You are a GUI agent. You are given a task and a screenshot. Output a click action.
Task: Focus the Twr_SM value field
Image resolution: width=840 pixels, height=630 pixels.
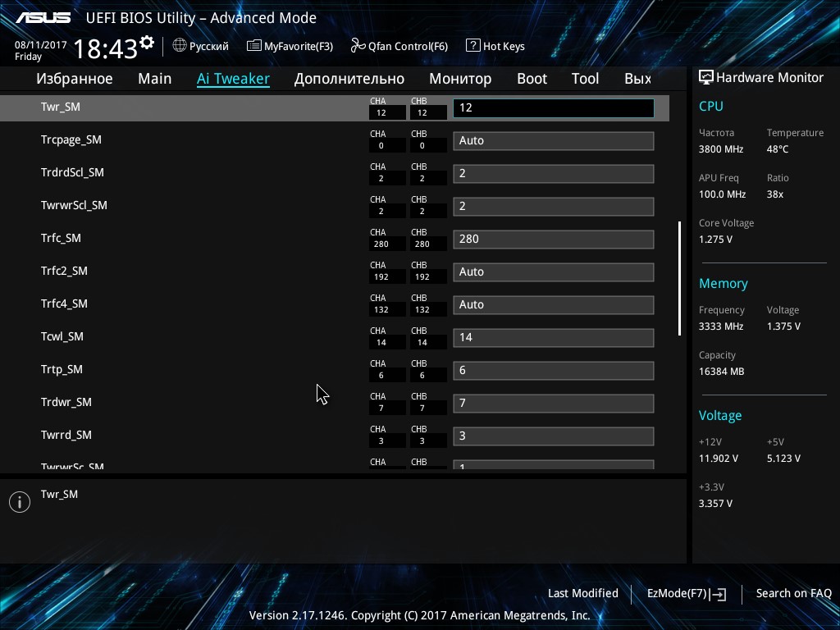pyautogui.click(x=554, y=107)
